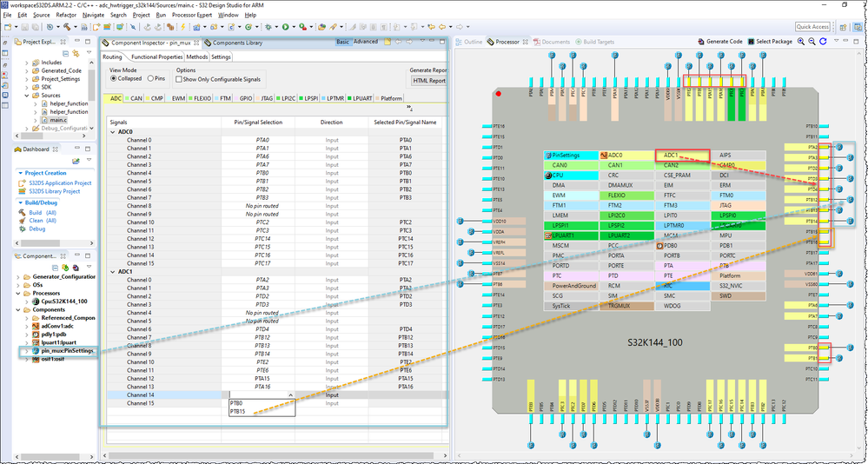Screen dimensions: 868x464
Task: Collapse All icon in Components panel
Action: click(56, 267)
